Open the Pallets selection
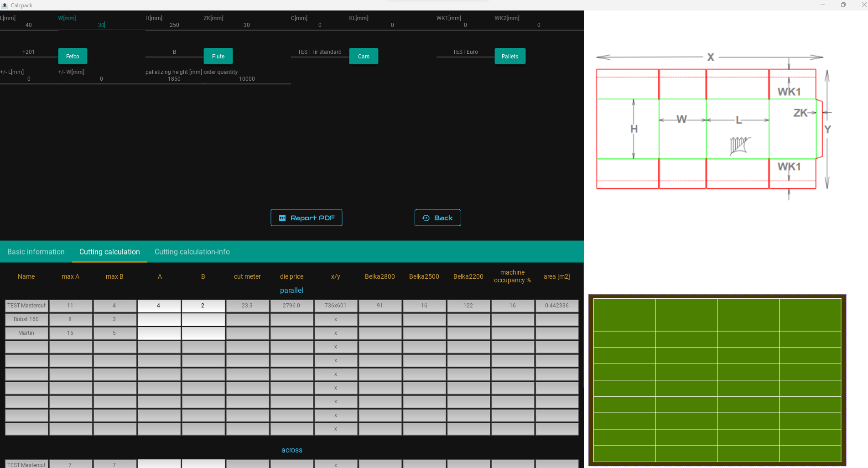 coord(510,56)
